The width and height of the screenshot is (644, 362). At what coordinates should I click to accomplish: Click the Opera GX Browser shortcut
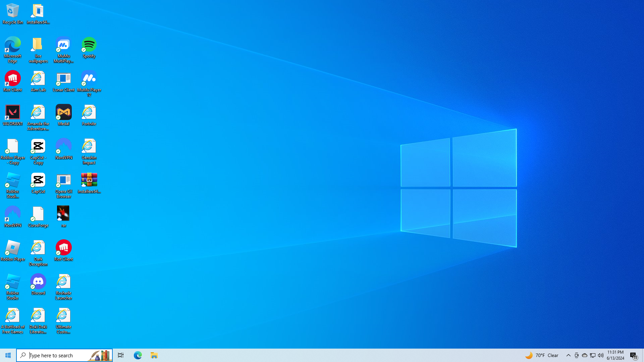[64, 185]
